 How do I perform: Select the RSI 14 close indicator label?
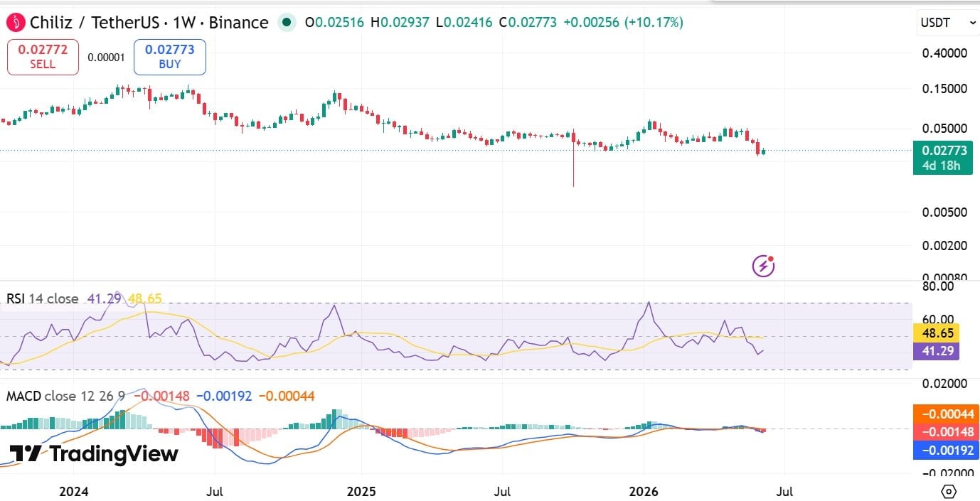(x=43, y=299)
